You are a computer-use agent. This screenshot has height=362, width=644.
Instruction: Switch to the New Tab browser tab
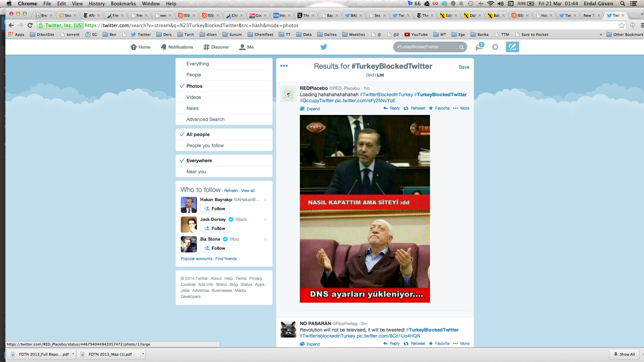[x=591, y=15]
